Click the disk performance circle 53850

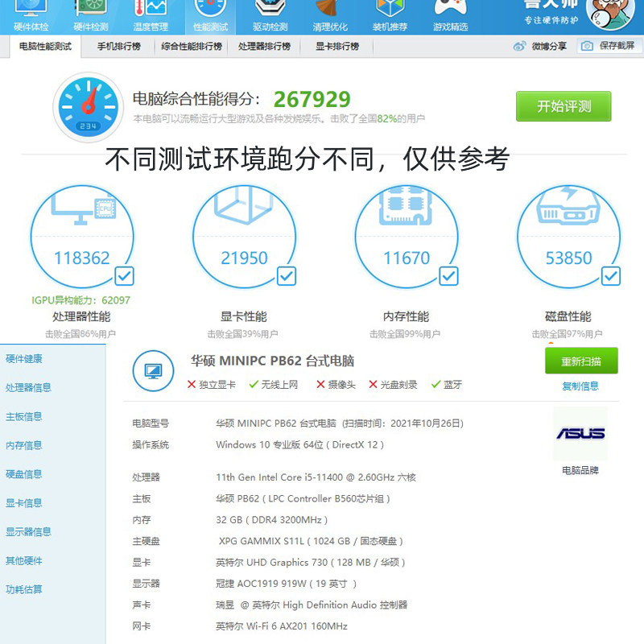click(x=569, y=236)
